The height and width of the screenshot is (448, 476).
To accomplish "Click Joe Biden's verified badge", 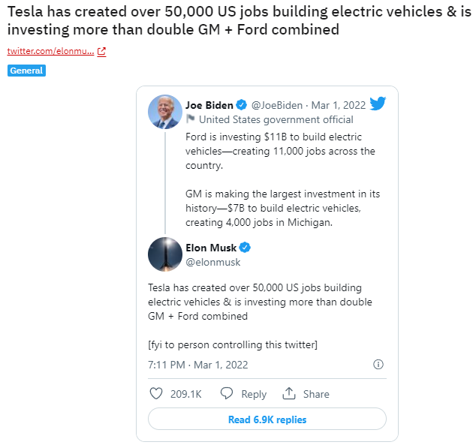I will (242, 105).
